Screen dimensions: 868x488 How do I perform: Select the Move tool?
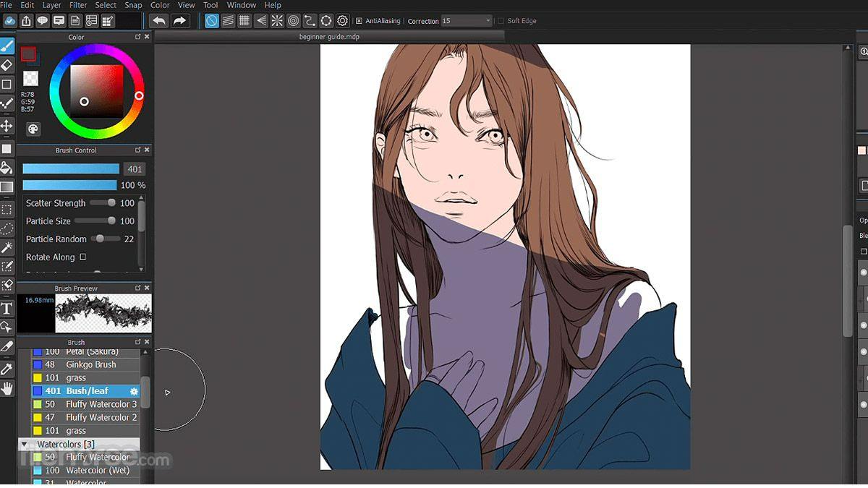[x=7, y=126]
